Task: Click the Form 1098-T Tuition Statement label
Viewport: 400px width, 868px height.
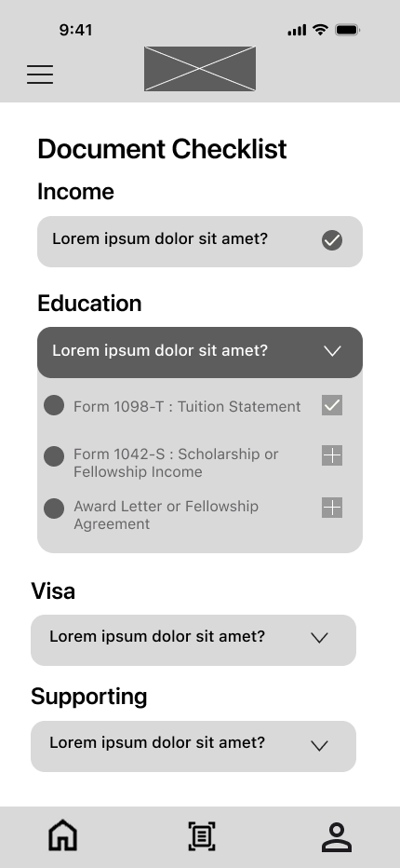Action: pos(187,406)
